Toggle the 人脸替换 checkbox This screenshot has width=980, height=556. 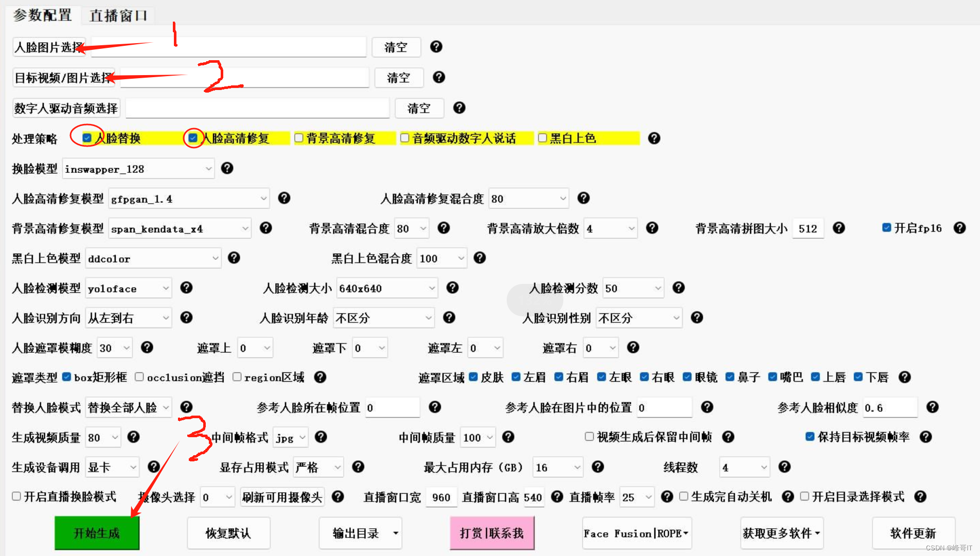point(87,138)
